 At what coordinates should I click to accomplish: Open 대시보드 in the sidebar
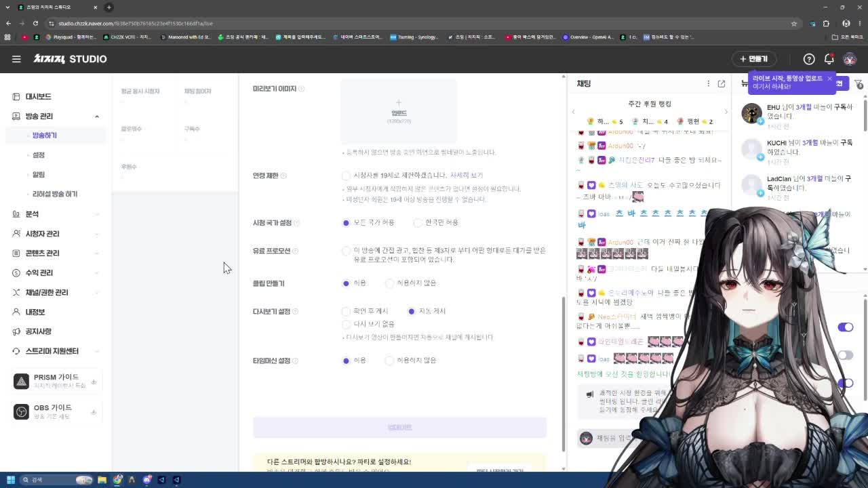38,96
